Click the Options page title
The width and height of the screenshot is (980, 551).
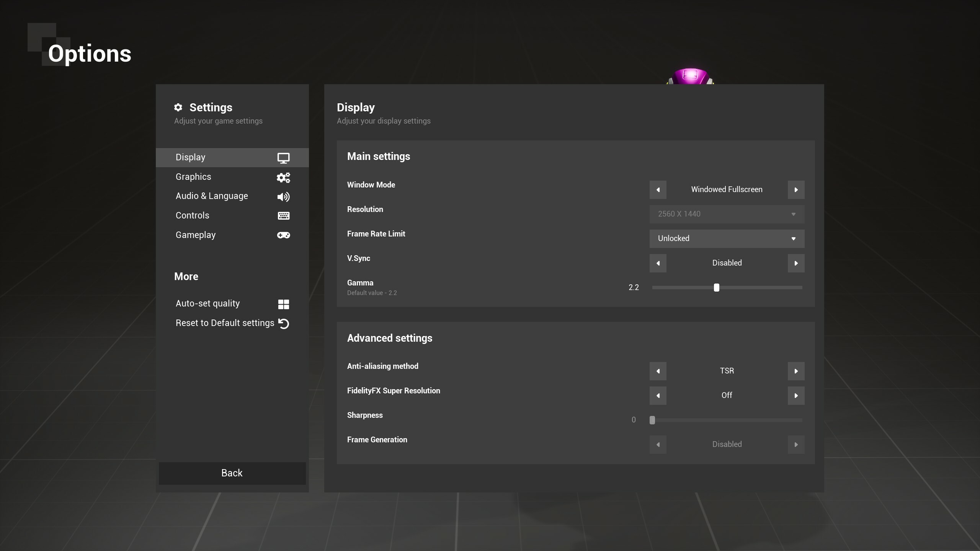[x=90, y=54]
